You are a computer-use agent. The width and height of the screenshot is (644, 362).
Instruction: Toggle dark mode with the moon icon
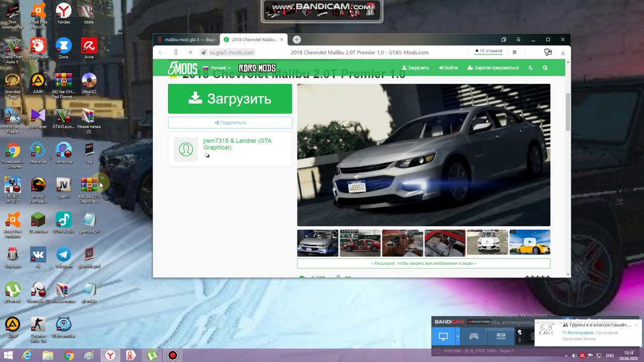(x=530, y=68)
